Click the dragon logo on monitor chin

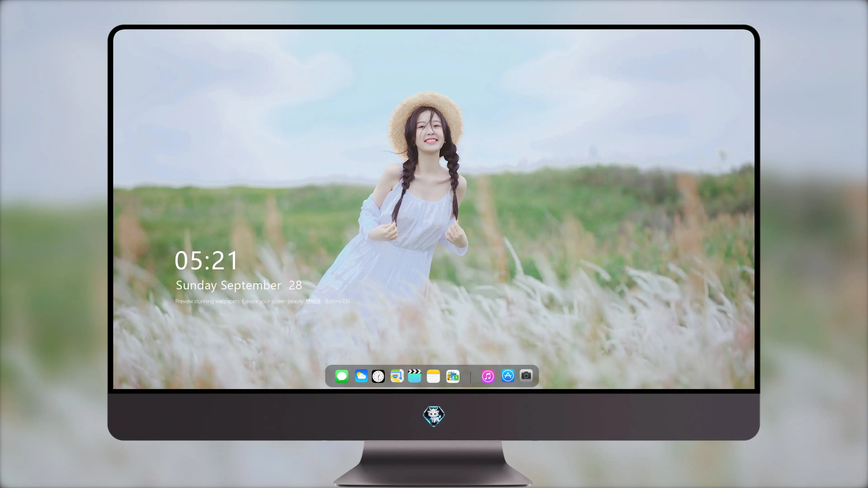[434, 416]
